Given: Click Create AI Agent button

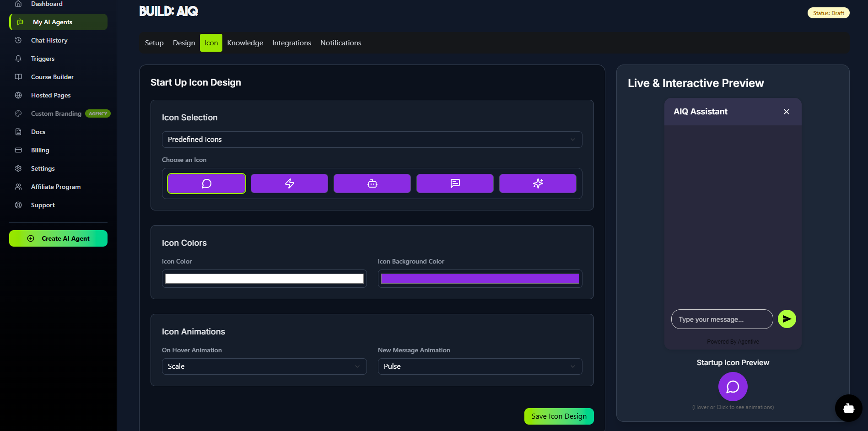Looking at the screenshot, I should click(x=59, y=238).
